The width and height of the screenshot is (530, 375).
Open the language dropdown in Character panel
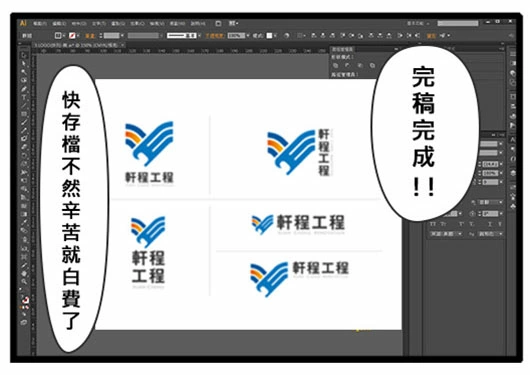point(445,234)
